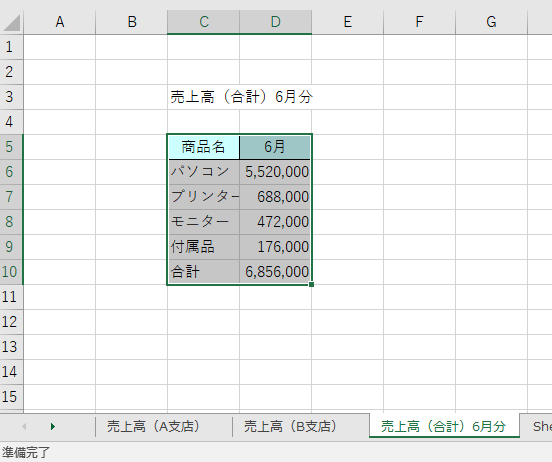This screenshot has width=552, height=462.
Task: Select row 2 header
Action: coord(12,72)
